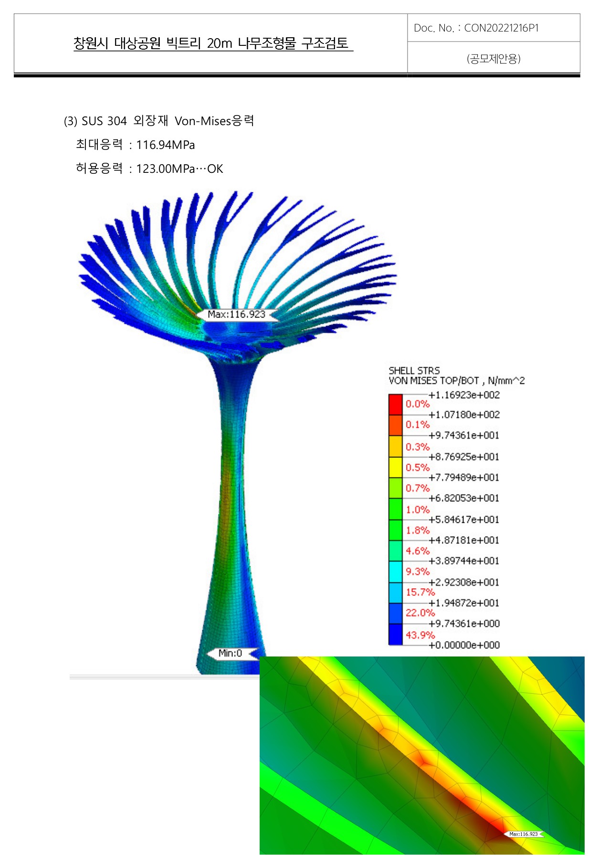Click the cyan swatch beside 9.3%
Viewport: 598px width, 868px height.
[x=396, y=572]
